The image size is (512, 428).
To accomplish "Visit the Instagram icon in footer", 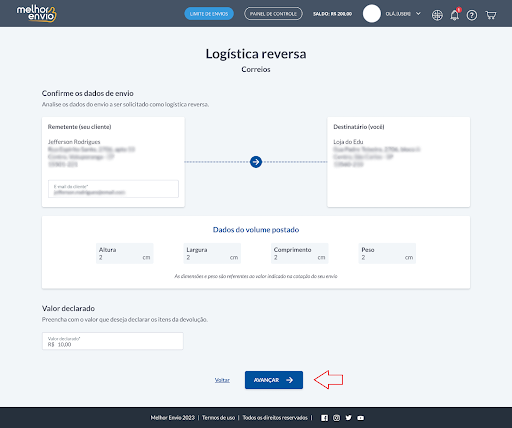I will pos(336,418).
